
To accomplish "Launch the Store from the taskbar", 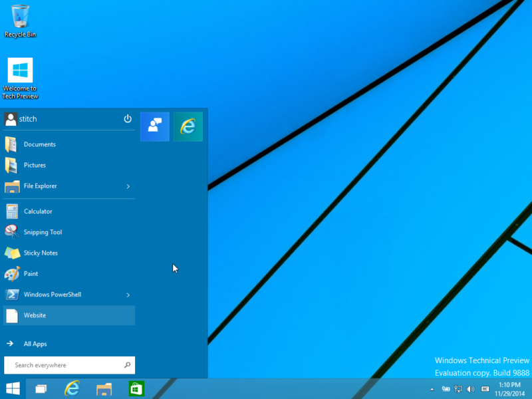I will click(x=136, y=388).
